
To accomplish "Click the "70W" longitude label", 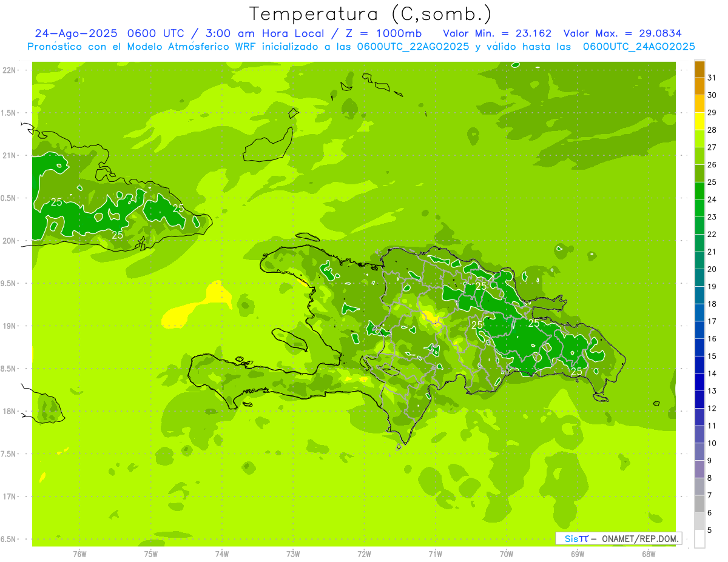I will point(507,554).
